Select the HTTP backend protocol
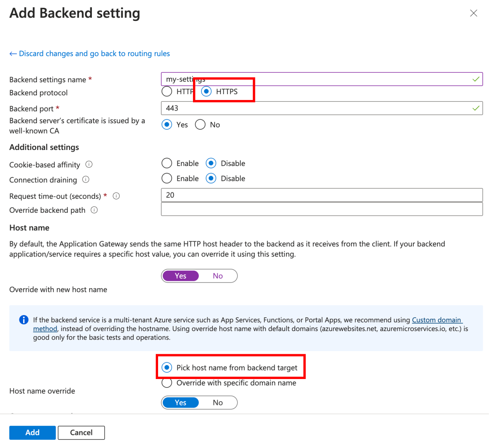Viewport: 489px width, 448px height. click(x=167, y=91)
